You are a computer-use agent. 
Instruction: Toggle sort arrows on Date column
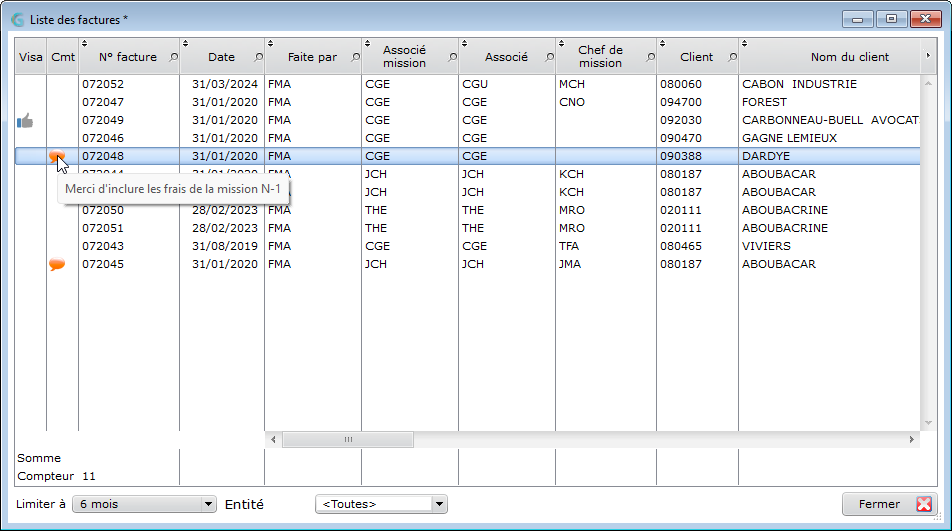click(185, 44)
